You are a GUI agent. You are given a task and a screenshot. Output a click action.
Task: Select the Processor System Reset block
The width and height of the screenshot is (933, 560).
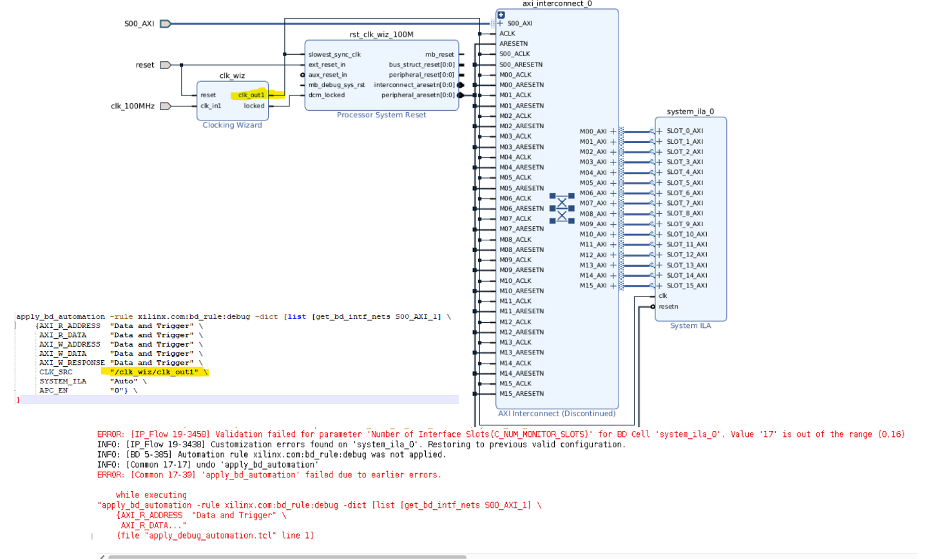click(x=381, y=77)
